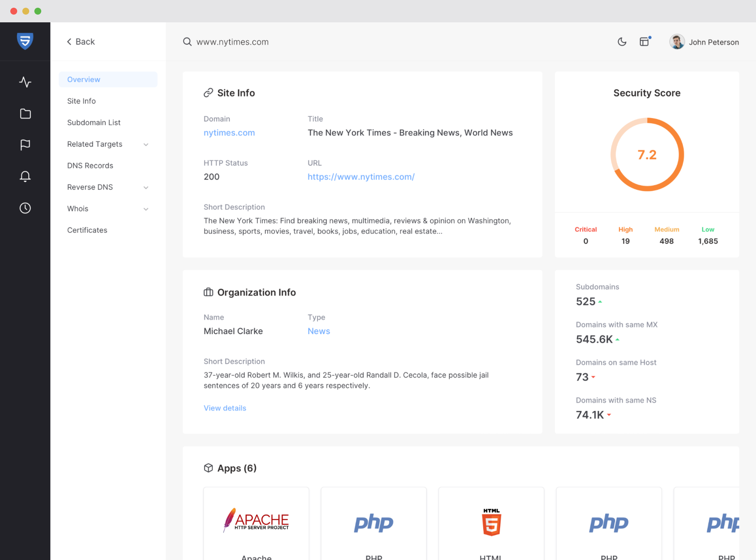Viewport: 756px width, 560px height.
Task: Open the DNS Records menu item
Action: [x=90, y=165]
